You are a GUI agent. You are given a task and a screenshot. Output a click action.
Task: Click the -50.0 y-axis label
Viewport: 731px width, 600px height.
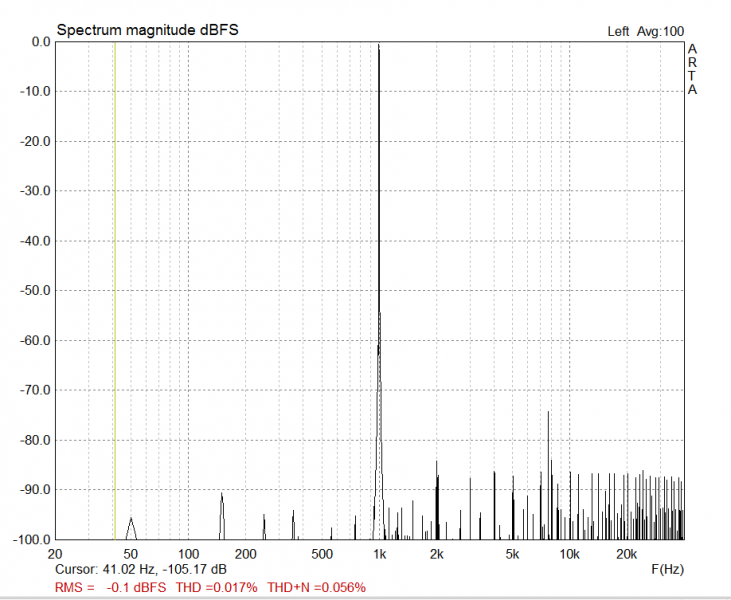click(35, 290)
